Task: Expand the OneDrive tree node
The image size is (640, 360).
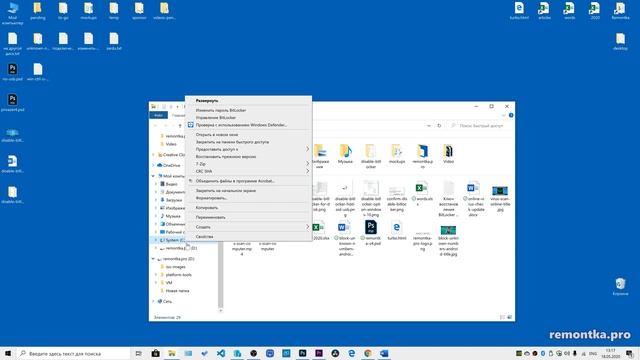Action: tap(153, 166)
